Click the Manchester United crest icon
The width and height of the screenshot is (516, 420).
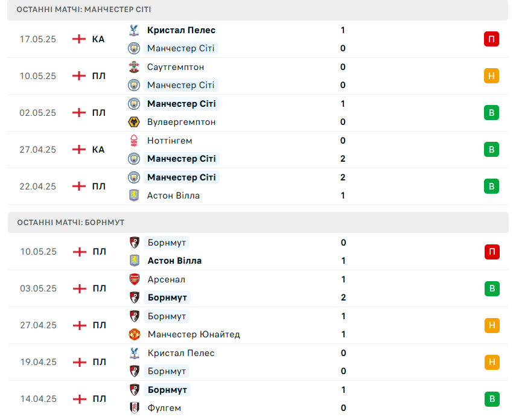point(134,334)
